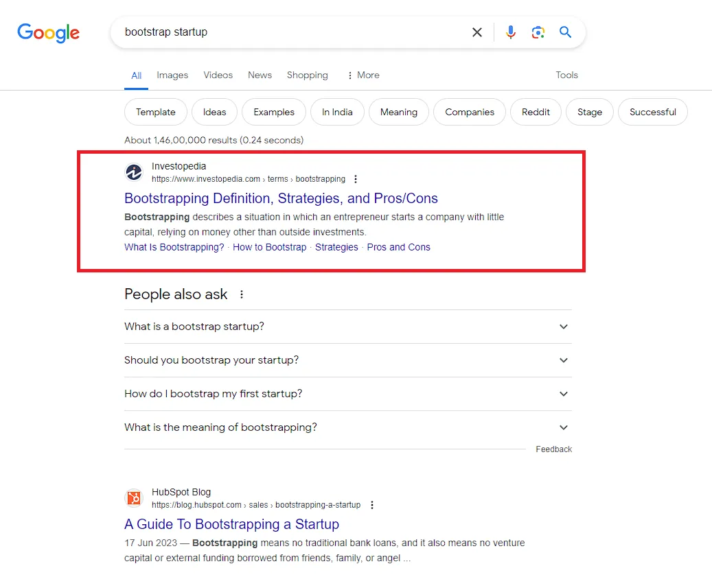
Task: Filter by the Stage chip
Action: click(590, 112)
